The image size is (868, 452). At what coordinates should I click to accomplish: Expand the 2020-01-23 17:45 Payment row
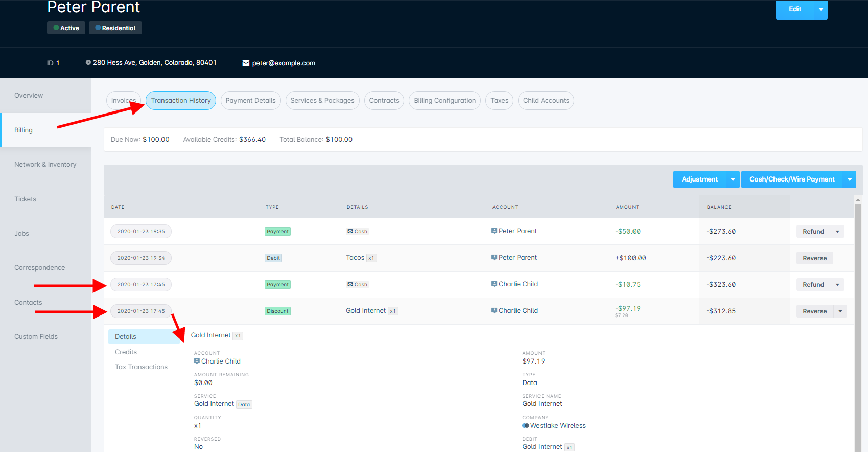click(x=141, y=285)
